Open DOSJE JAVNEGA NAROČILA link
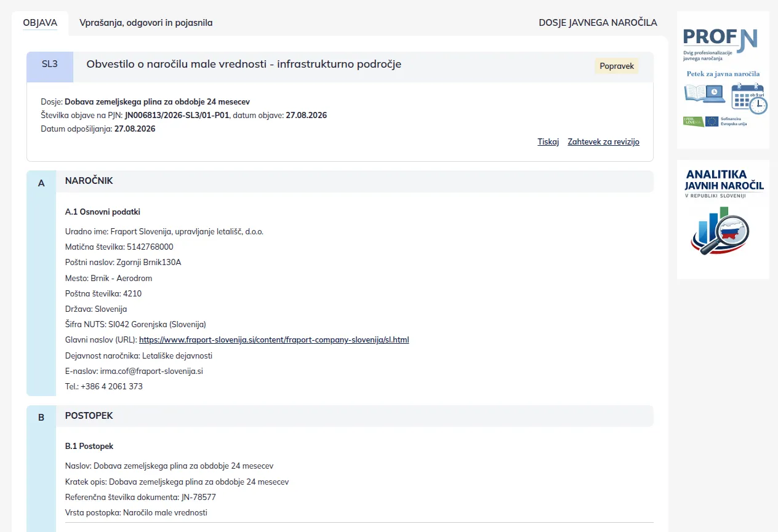The width and height of the screenshot is (778, 532). (598, 23)
